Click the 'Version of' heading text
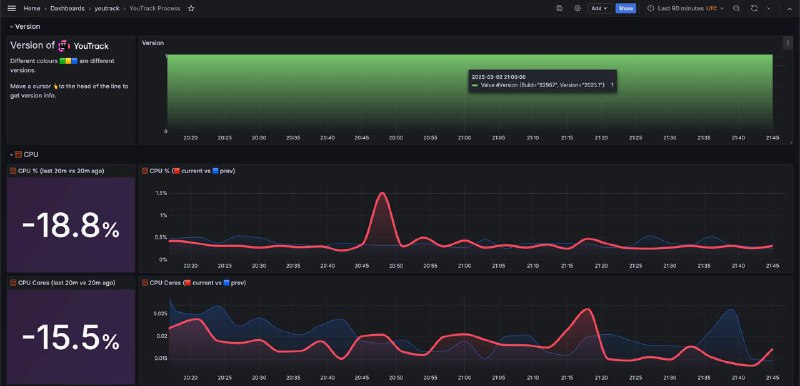The image size is (800, 386). [33, 45]
